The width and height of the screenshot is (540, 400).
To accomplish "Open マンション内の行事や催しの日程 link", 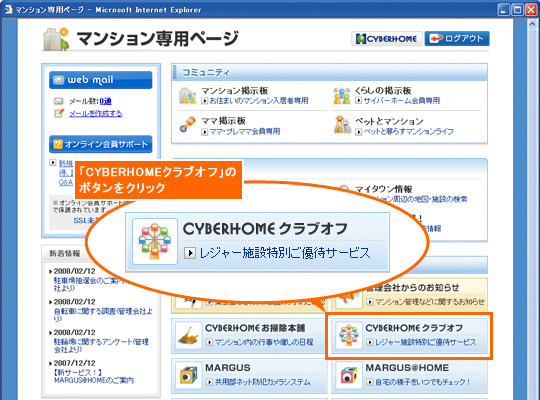I will (264, 342).
